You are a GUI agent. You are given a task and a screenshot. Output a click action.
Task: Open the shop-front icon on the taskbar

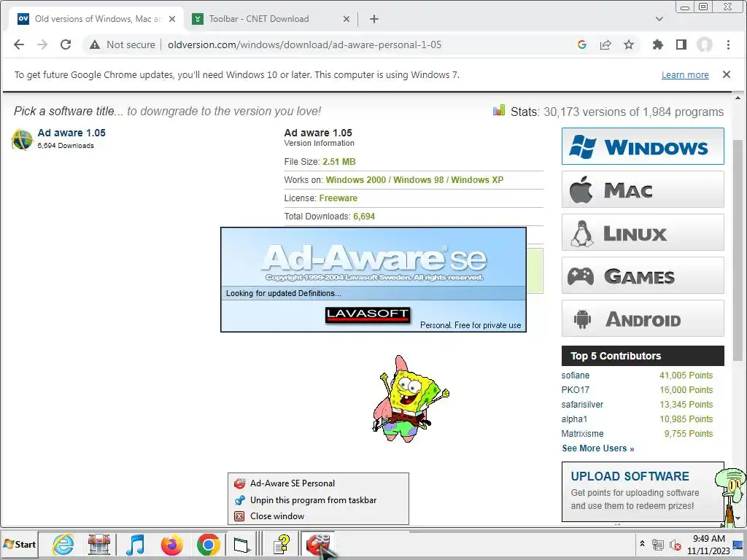coord(99,544)
